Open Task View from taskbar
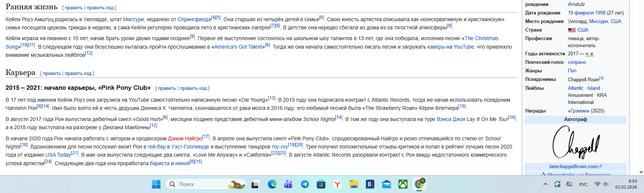 coord(256,184)
